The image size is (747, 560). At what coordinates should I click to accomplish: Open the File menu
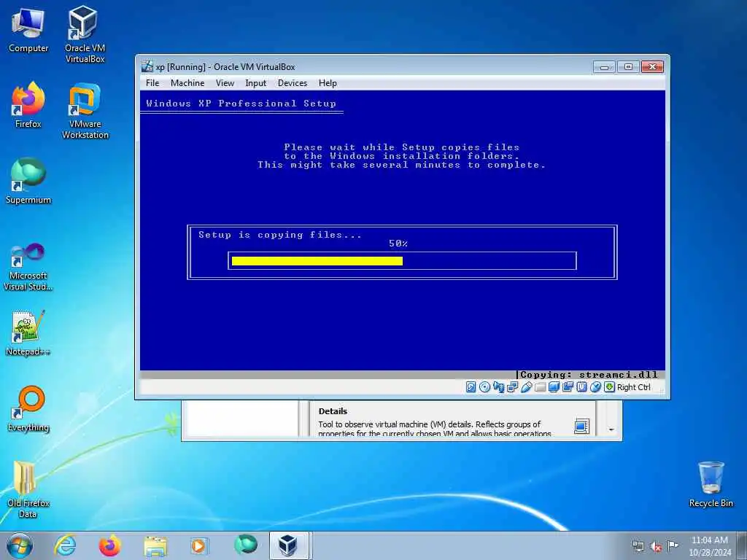click(x=152, y=83)
